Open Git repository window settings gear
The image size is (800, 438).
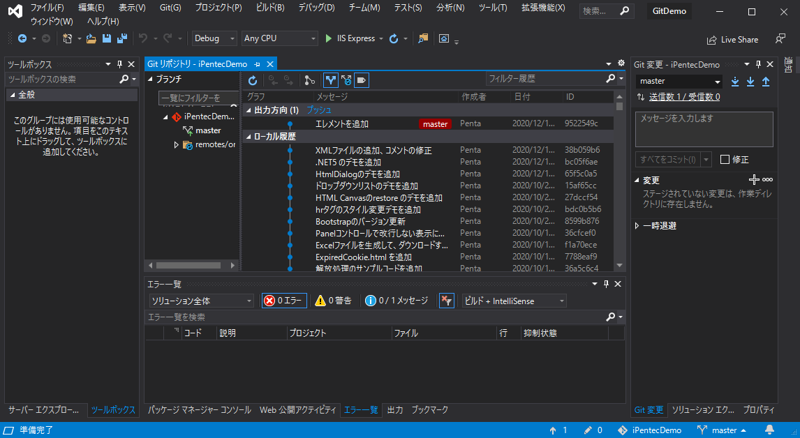pos(621,63)
